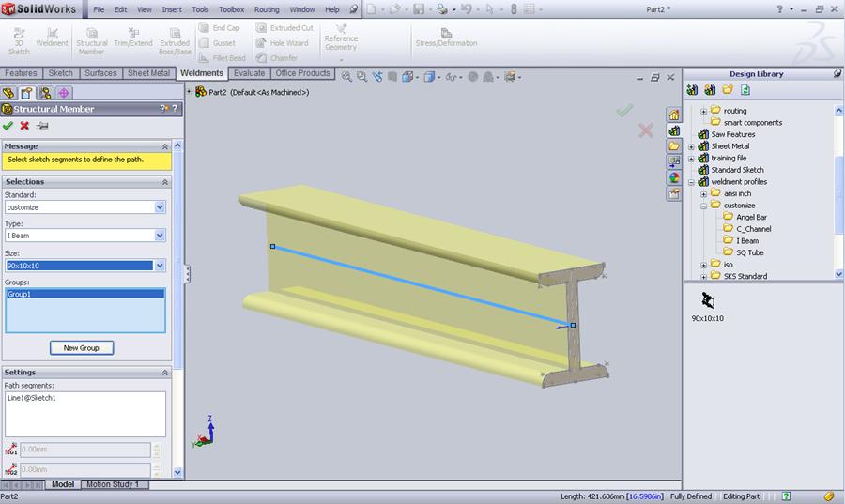Switch to the Evaluate tab
The width and height of the screenshot is (845, 504).
(249, 73)
